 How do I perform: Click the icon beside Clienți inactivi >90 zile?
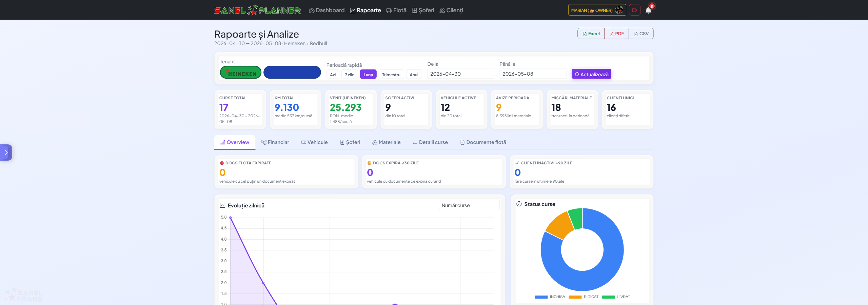click(517, 163)
